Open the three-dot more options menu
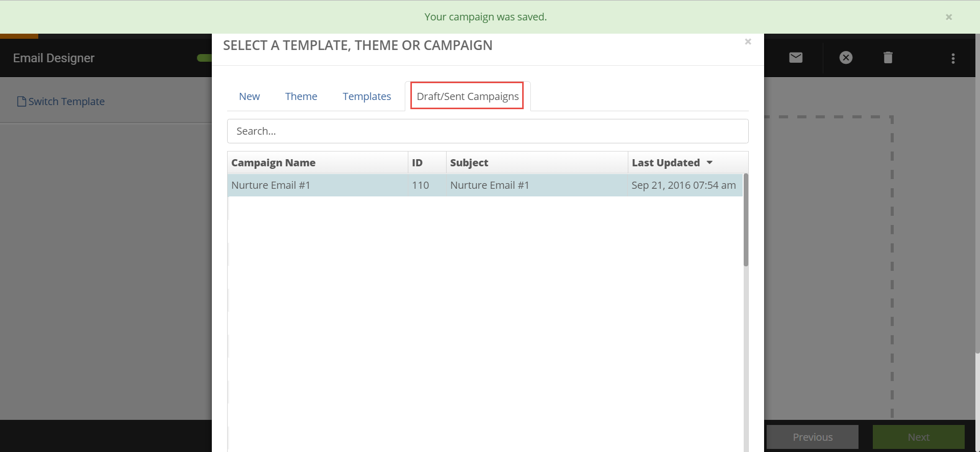 (953, 58)
